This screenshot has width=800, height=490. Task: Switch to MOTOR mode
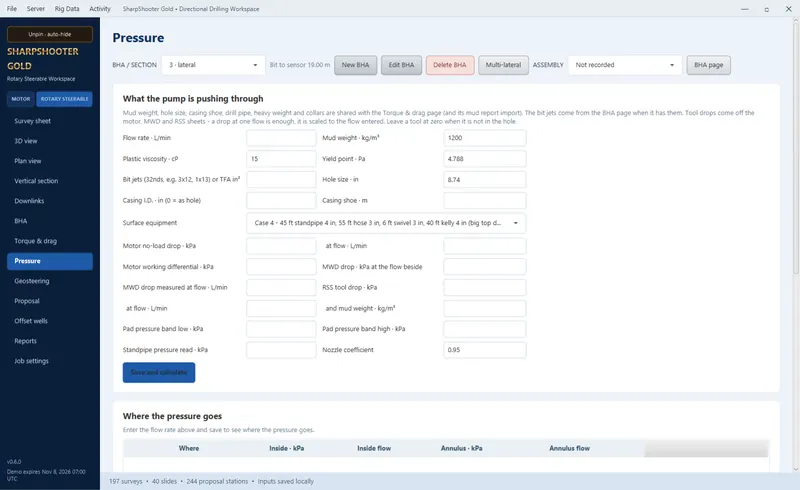tap(21, 99)
